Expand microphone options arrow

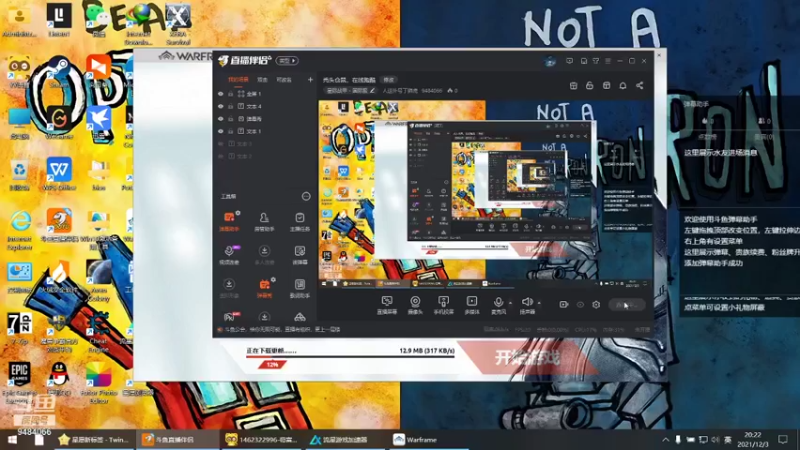pyautogui.click(x=510, y=303)
